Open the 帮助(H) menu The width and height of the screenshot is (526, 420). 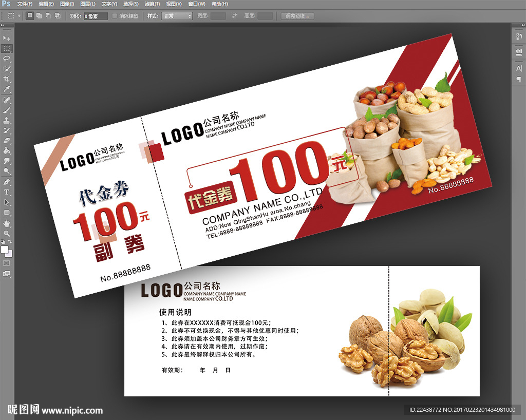[219, 4]
